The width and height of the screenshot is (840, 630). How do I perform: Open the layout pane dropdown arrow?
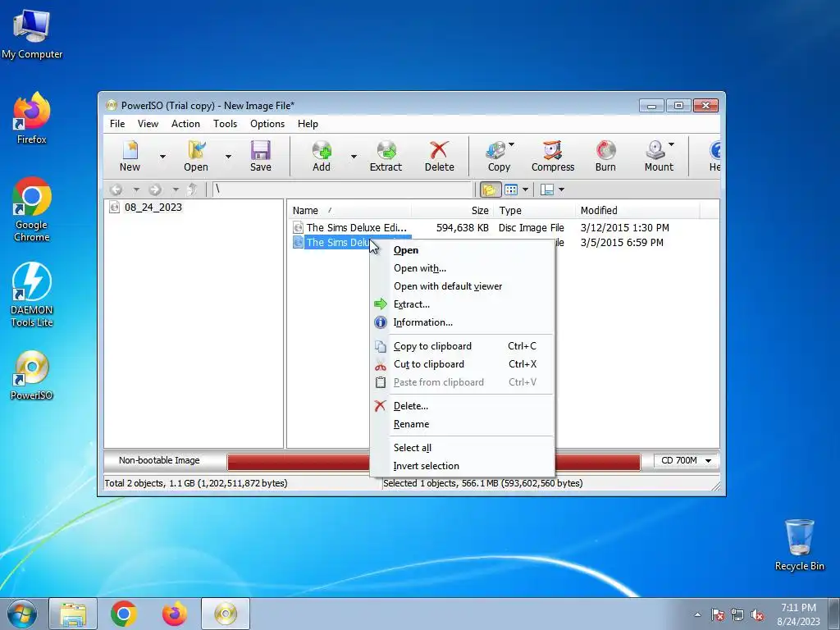(x=561, y=189)
